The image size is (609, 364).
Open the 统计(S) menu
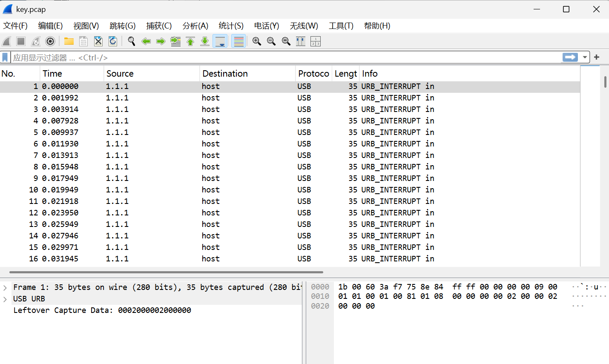click(x=231, y=26)
